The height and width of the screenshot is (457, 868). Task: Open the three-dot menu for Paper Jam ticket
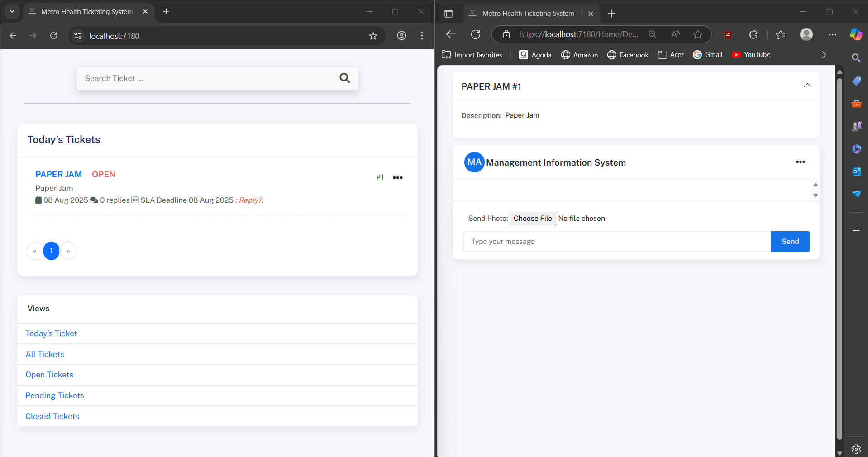(x=397, y=178)
